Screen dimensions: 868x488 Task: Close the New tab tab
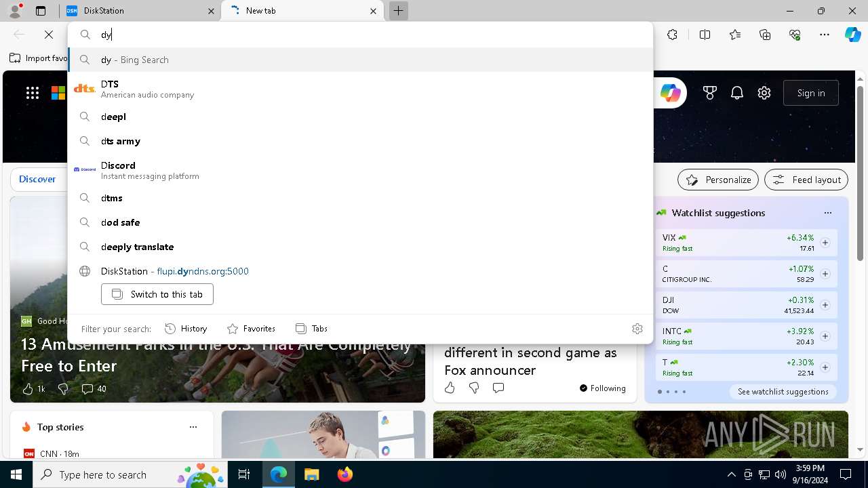pyautogui.click(x=373, y=11)
